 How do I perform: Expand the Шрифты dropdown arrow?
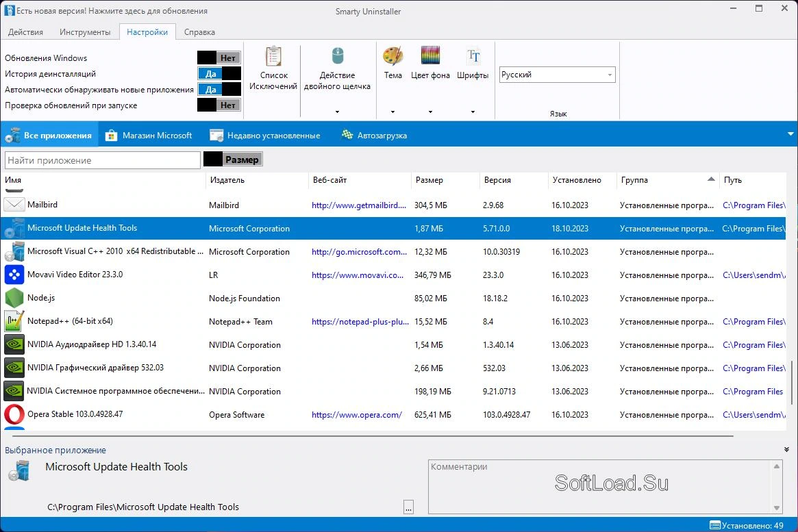(x=473, y=112)
